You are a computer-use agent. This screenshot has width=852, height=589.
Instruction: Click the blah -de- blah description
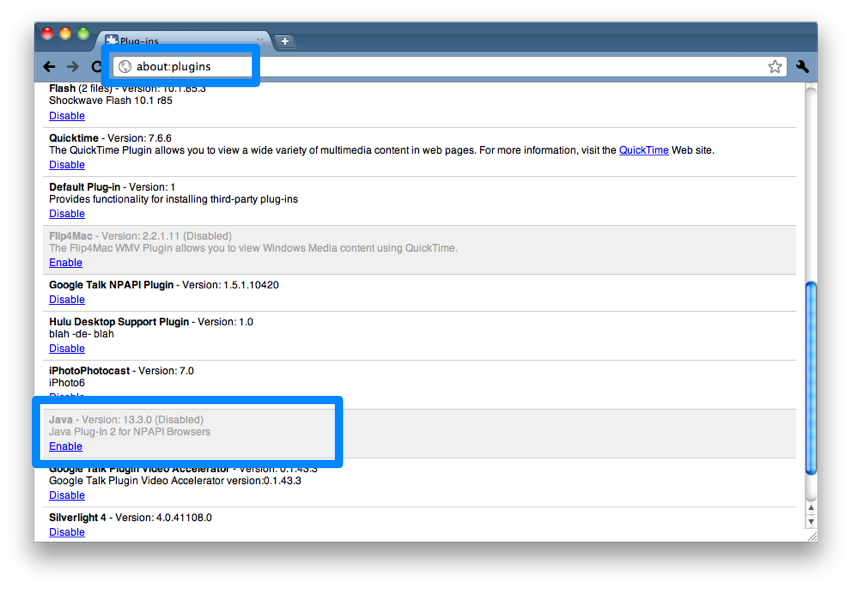click(x=82, y=334)
